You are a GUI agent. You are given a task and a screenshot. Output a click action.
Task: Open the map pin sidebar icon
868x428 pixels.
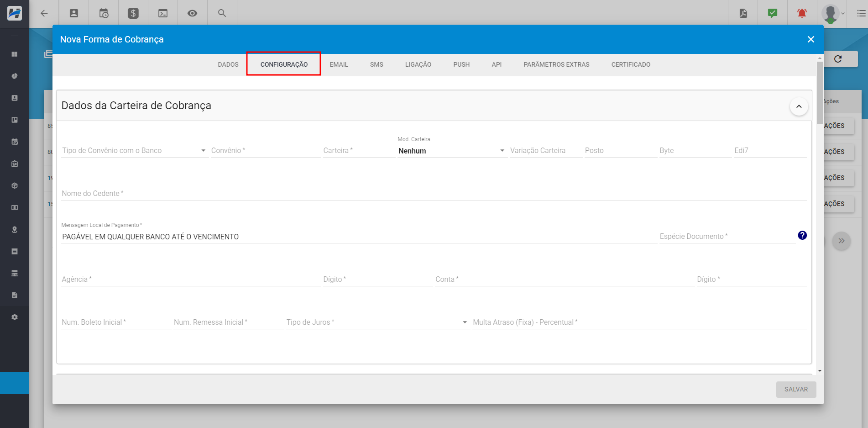[x=15, y=230]
